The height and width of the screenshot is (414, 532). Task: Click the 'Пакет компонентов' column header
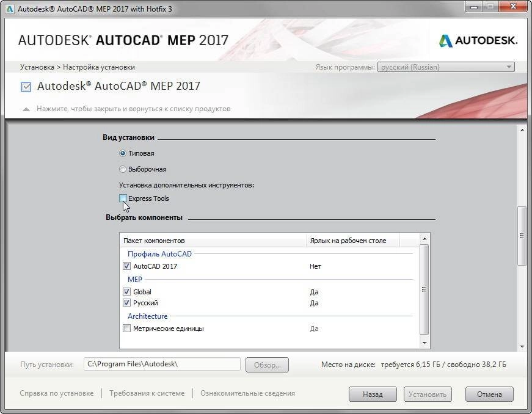(213, 241)
